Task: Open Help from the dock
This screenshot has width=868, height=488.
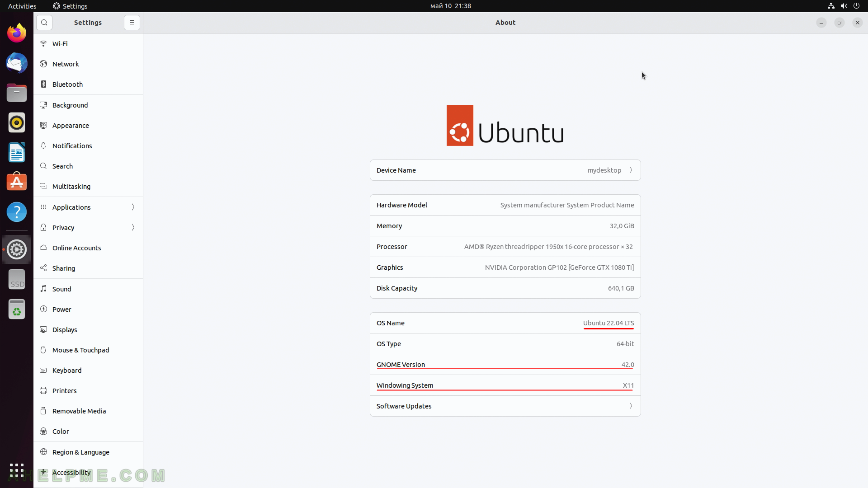Action: [x=17, y=212]
